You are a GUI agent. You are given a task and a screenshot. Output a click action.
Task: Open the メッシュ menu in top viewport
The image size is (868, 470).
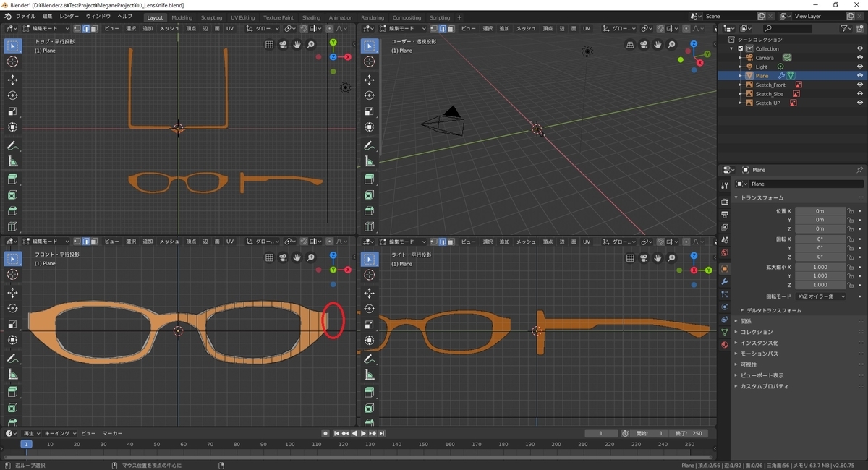pos(169,28)
